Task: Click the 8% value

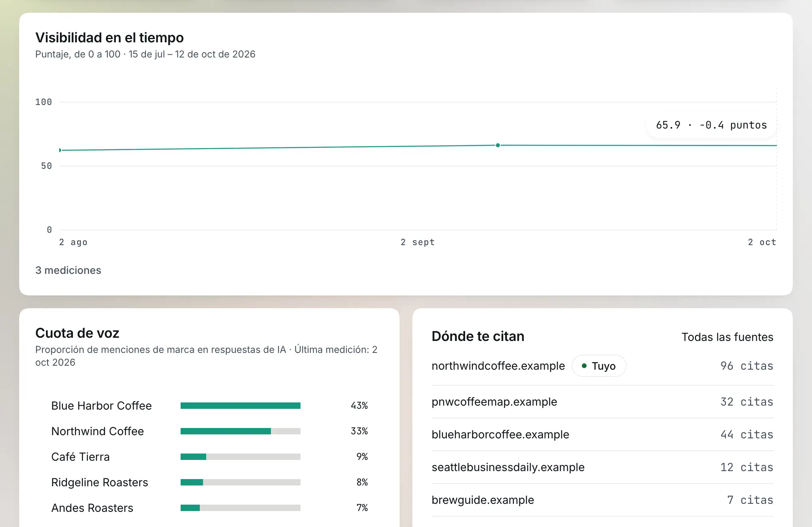Action: pyautogui.click(x=362, y=482)
